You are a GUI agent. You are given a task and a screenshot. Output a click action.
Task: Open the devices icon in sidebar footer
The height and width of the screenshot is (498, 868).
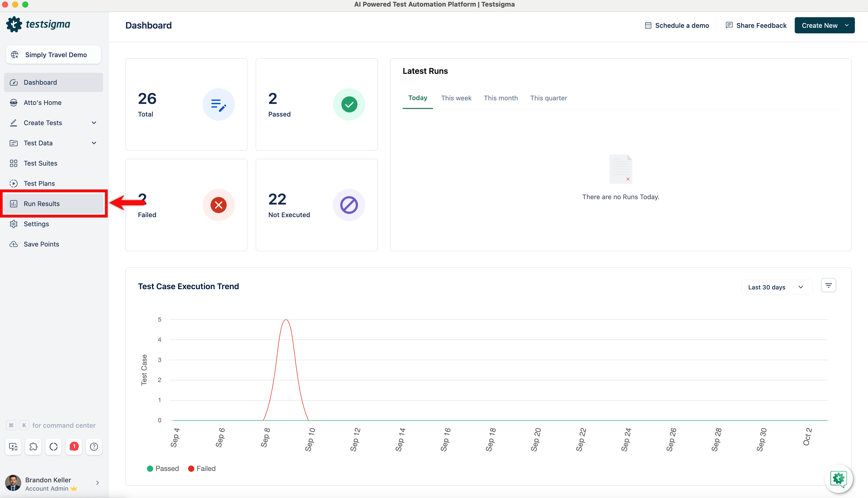(x=13, y=447)
